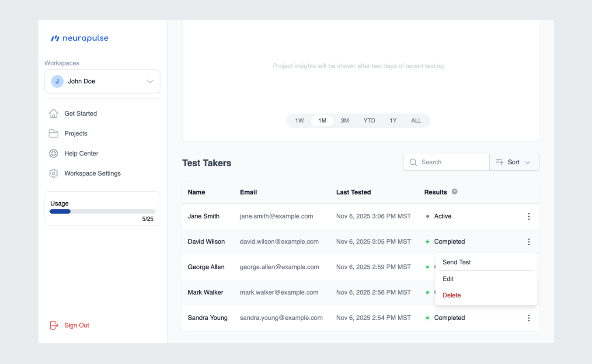Click David Wilson's three-dot menu
This screenshot has width=592, height=364.
(529, 242)
